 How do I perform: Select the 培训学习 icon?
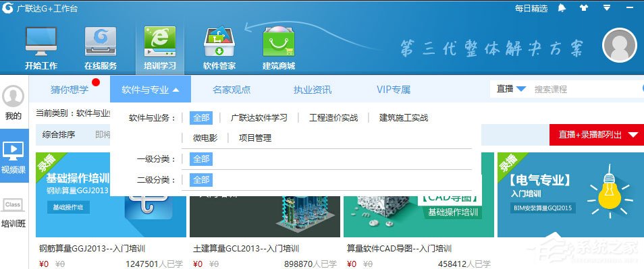point(160,41)
